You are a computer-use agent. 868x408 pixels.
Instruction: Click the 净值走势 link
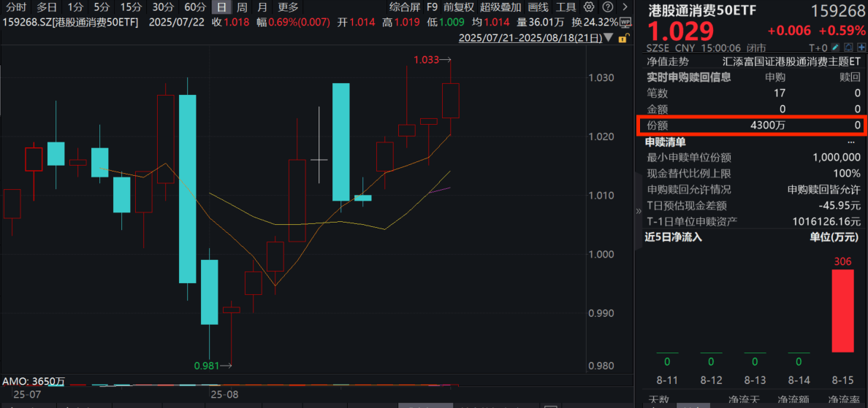668,62
